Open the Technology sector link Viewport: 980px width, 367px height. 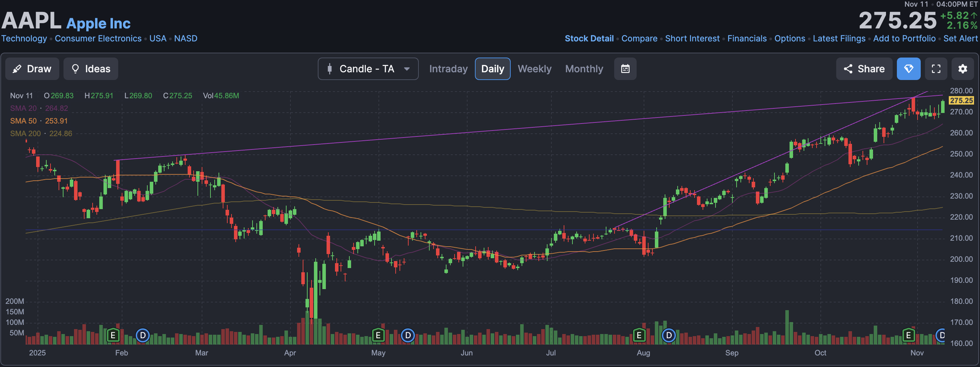24,39
